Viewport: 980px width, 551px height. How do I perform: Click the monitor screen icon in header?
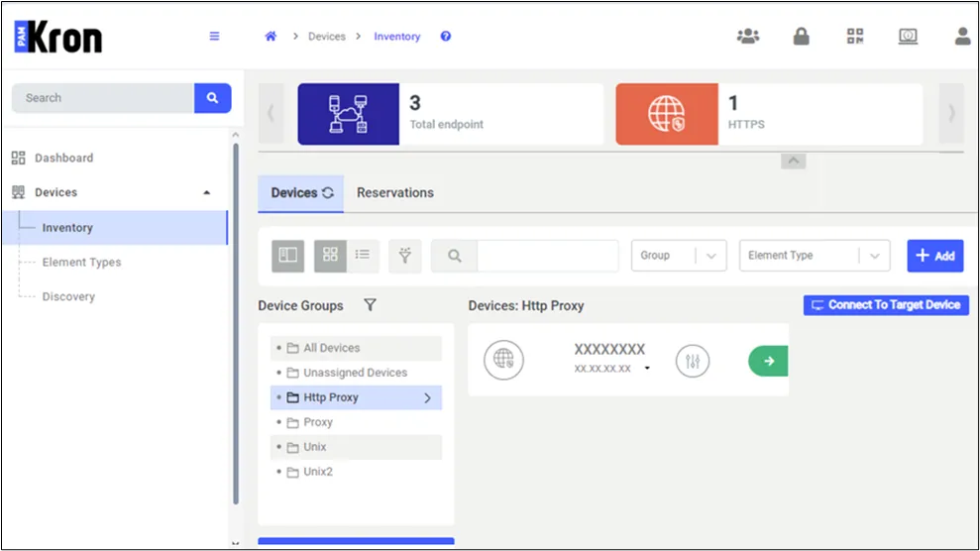908,37
